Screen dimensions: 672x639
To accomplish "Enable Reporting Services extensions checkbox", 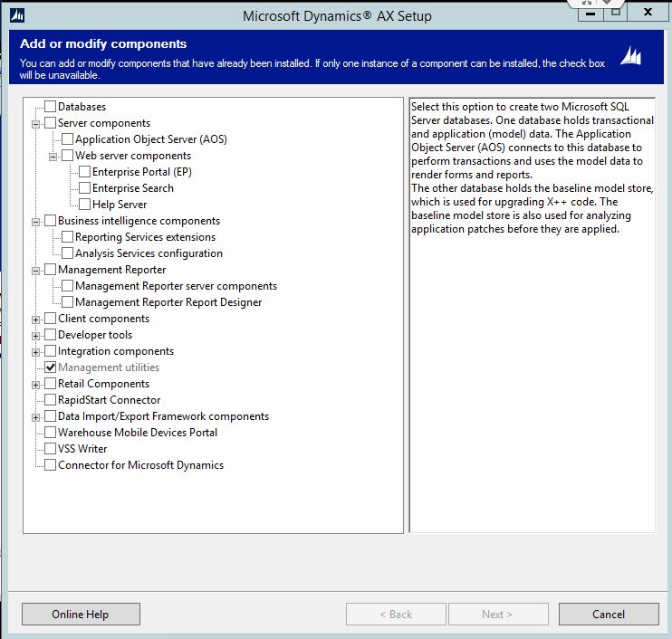I will 67,236.
